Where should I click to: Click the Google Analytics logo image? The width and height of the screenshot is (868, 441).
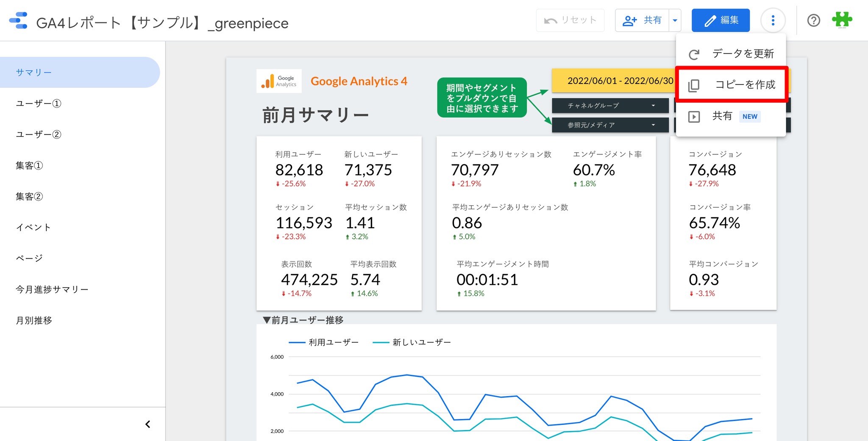click(x=279, y=81)
